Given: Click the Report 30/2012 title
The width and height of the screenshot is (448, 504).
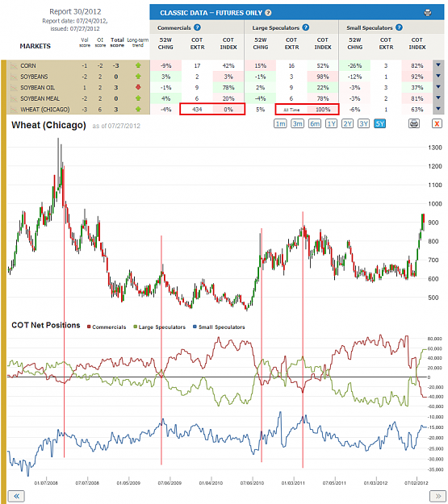Looking at the screenshot, I should coord(75,11).
